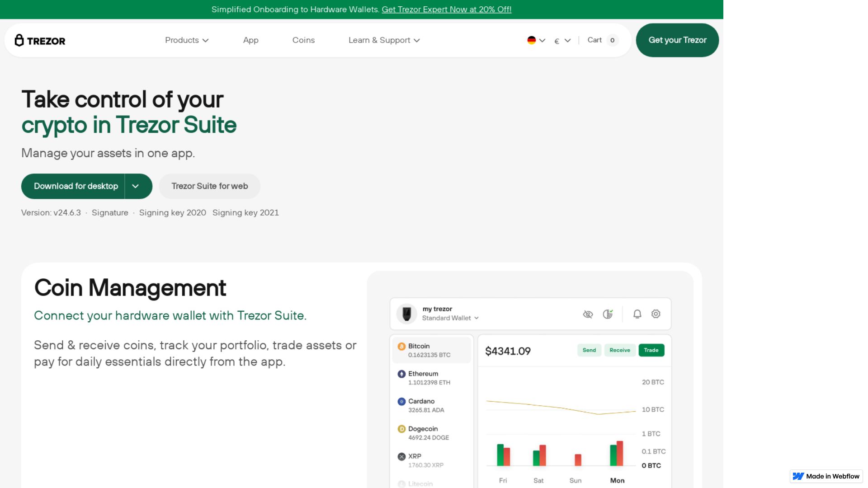Image resolution: width=868 pixels, height=488 pixels.
Task: Select the Bitcoin account row
Action: (432, 350)
